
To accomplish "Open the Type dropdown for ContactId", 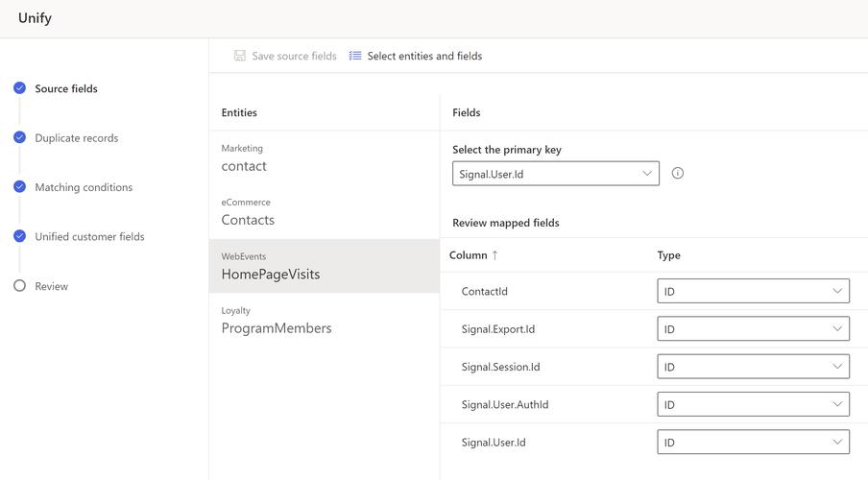I will pyautogui.click(x=754, y=291).
